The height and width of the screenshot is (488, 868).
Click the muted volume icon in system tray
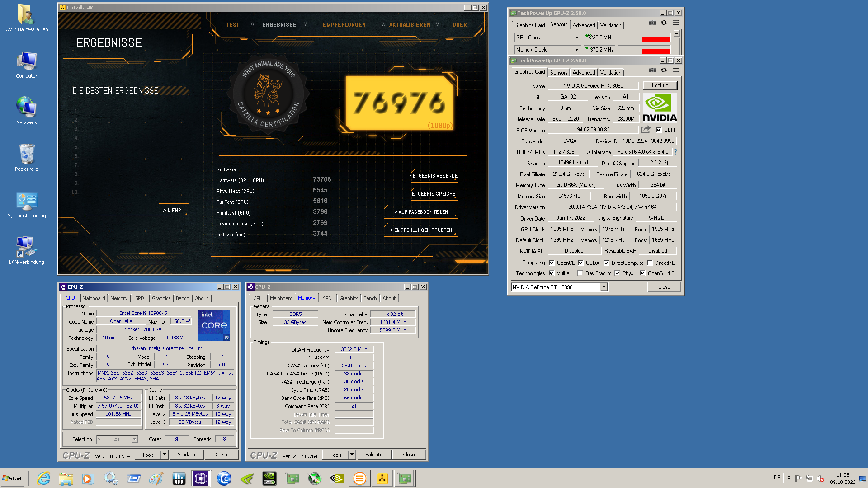tap(821, 479)
